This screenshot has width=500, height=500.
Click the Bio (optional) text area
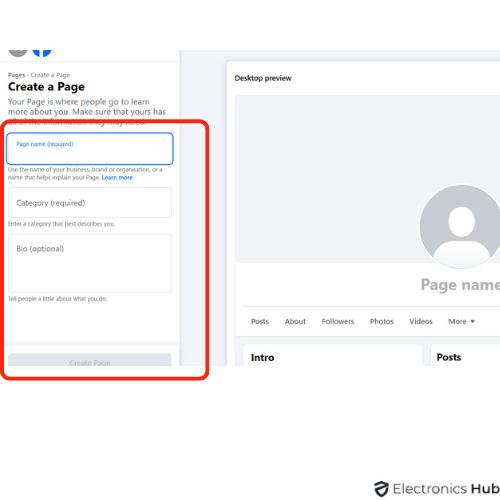click(x=90, y=263)
